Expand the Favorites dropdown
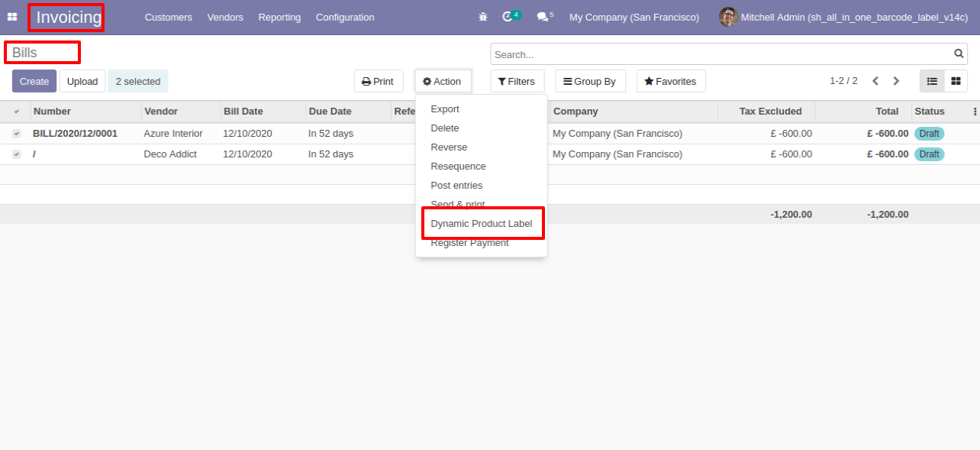 671,81
